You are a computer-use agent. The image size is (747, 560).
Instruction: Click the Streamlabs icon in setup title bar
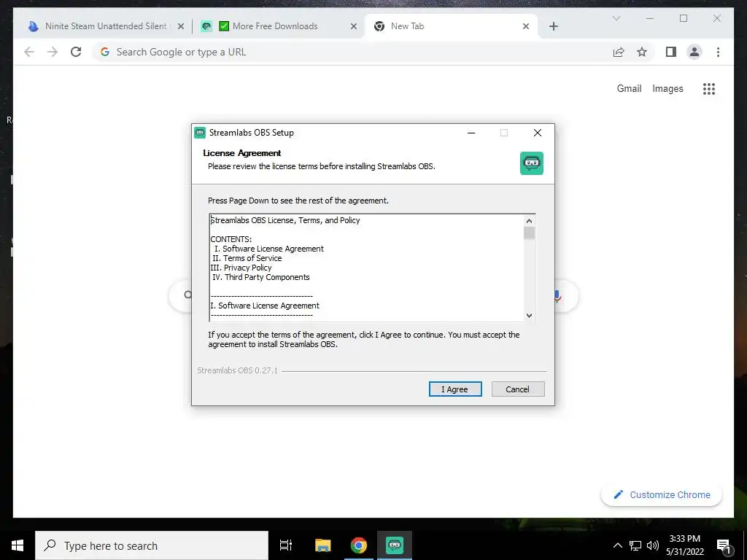click(200, 133)
